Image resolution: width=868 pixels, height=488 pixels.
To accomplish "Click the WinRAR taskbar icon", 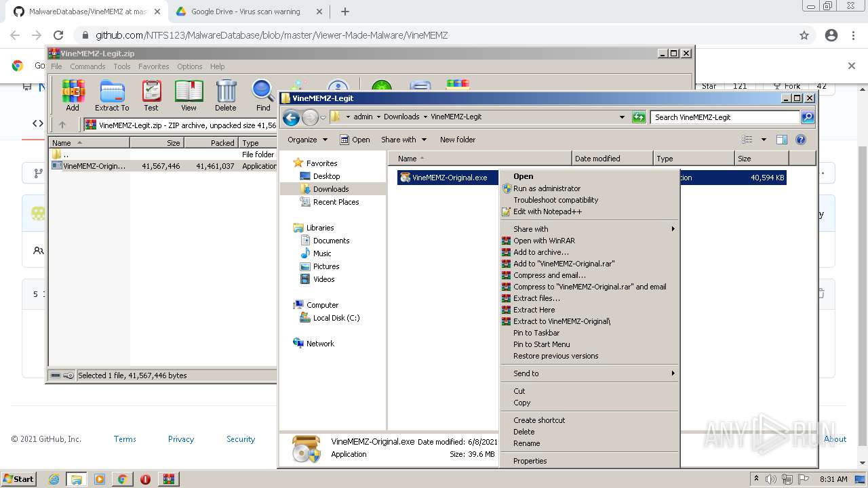I will click(168, 479).
